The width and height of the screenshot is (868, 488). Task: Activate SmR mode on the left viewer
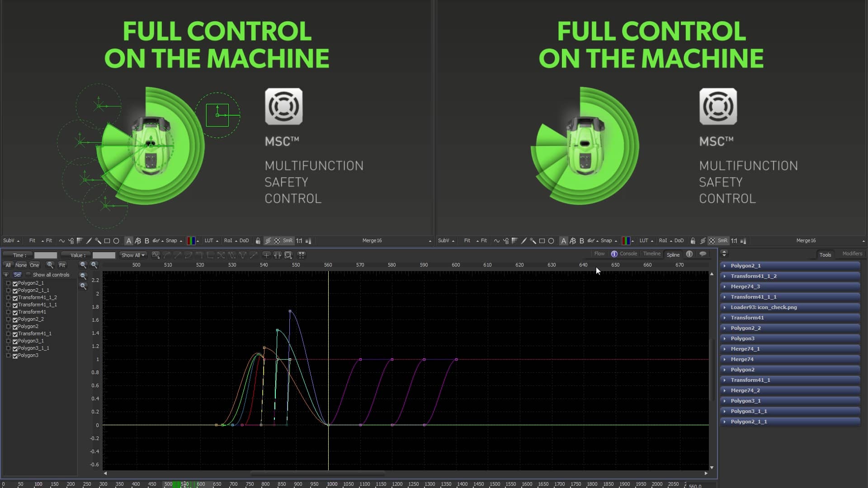(288, 241)
